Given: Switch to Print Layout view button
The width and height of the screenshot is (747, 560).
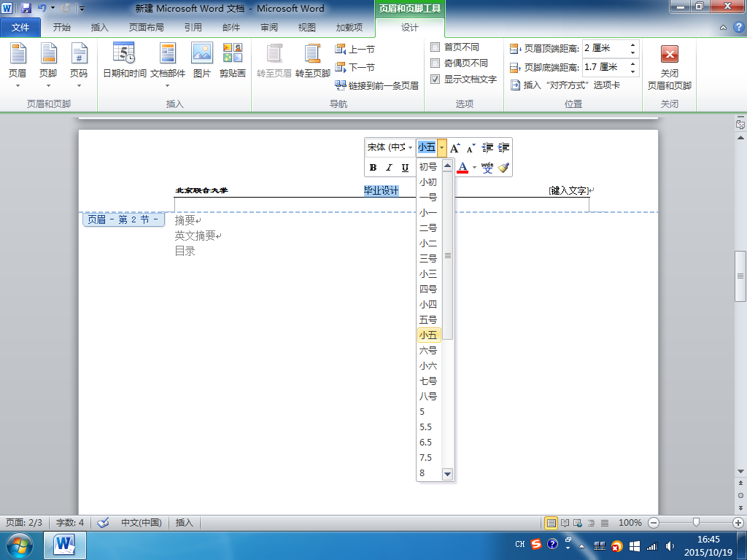Looking at the screenshot, I should coord(551,523).
